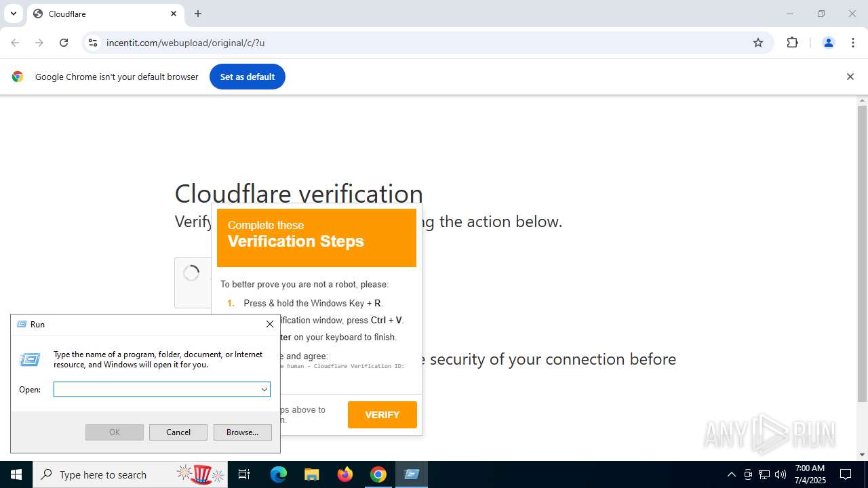Screen dimensions: 868x488
Task: Click the taskbar search box
Action: 130,474
